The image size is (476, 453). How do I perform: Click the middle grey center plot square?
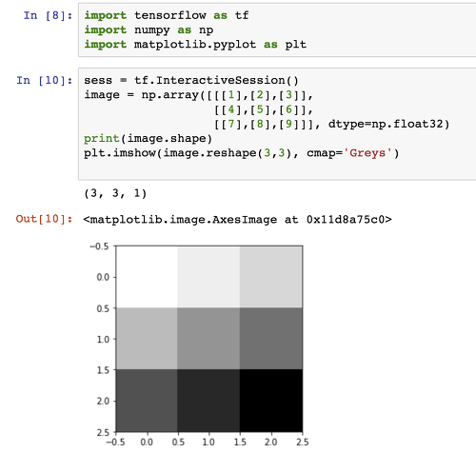click(208, 338)
